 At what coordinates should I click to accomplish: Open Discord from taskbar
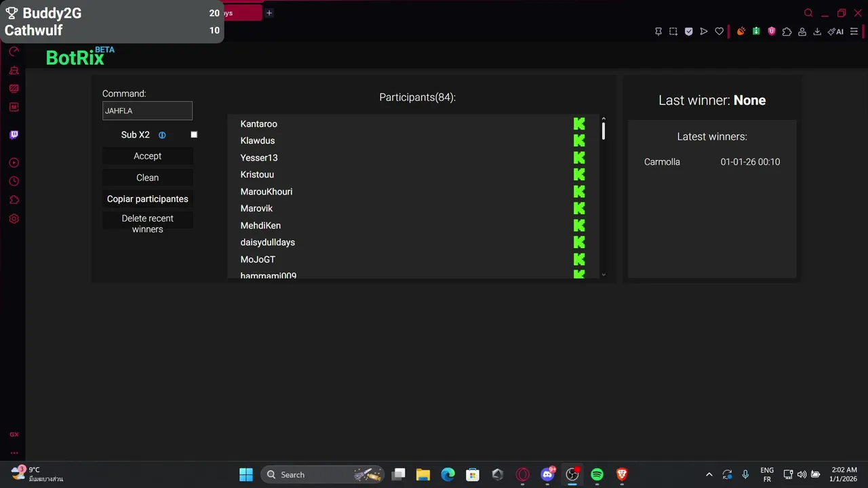pos(547,474)
